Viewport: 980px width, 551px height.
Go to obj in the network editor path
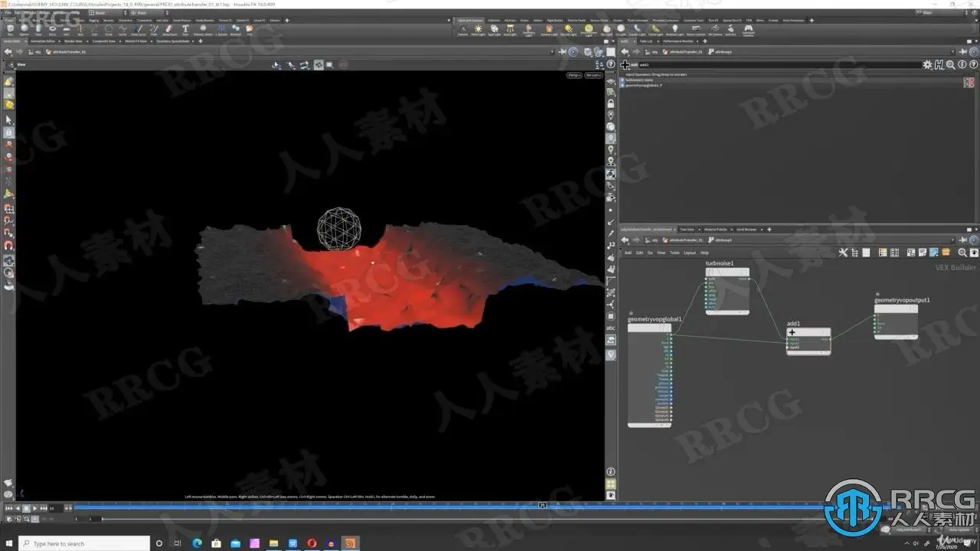(x=652, y=240)
